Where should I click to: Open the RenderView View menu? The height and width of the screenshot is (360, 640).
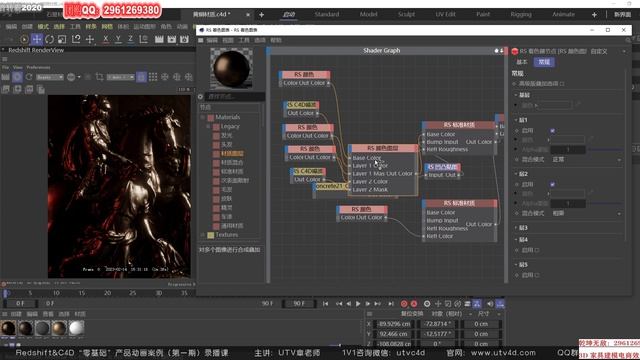18,67
